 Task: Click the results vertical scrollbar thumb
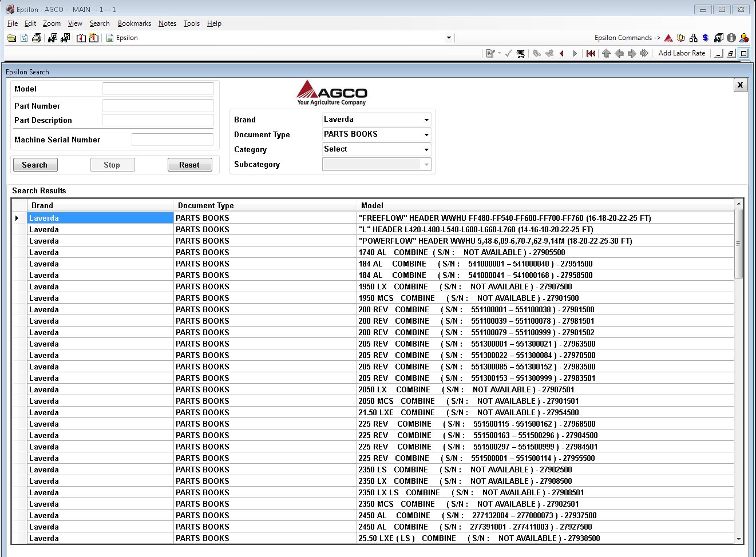coord(738,243)
